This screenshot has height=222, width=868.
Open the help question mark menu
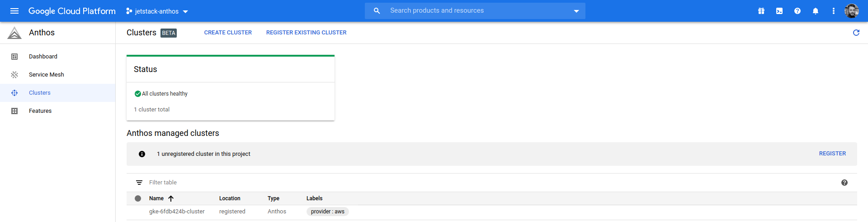(797, 11)
